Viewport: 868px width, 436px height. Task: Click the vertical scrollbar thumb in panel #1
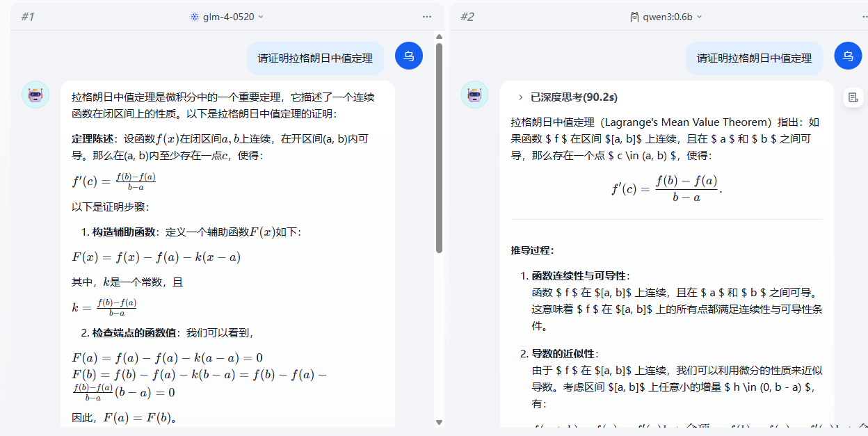point(439,146)
